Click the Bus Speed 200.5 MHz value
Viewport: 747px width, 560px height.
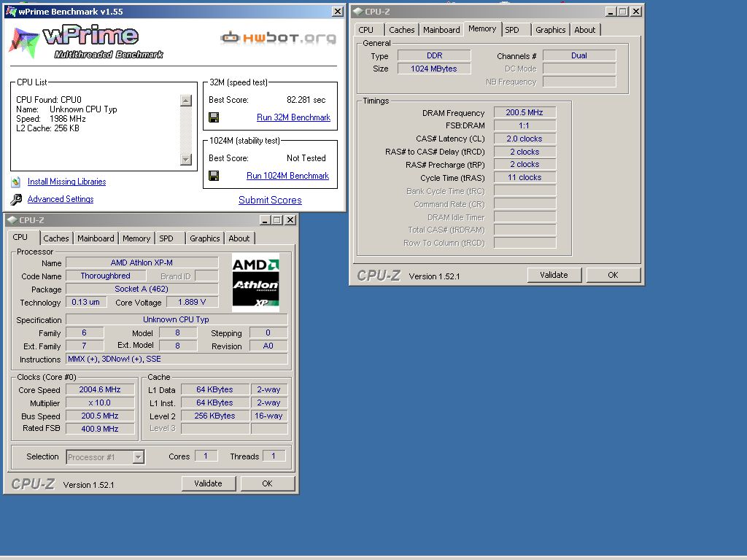click(x=100, y=416)
